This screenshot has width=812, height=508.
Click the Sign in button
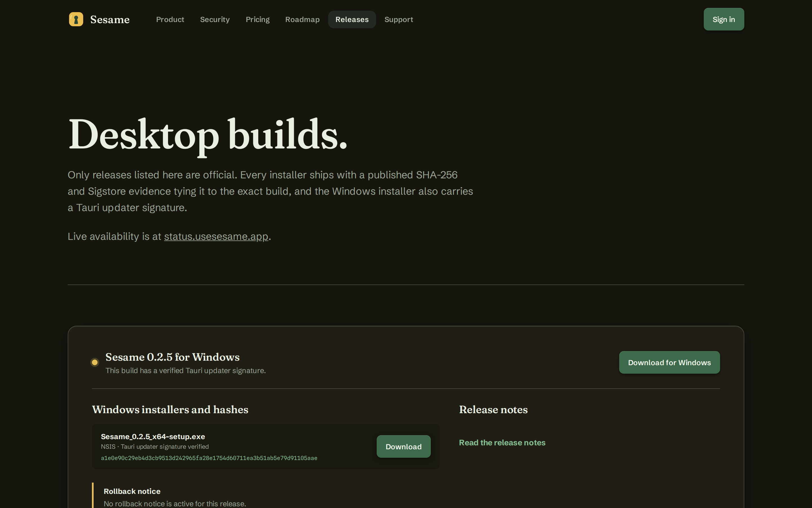pyautogui.click(x=724, y=19)
